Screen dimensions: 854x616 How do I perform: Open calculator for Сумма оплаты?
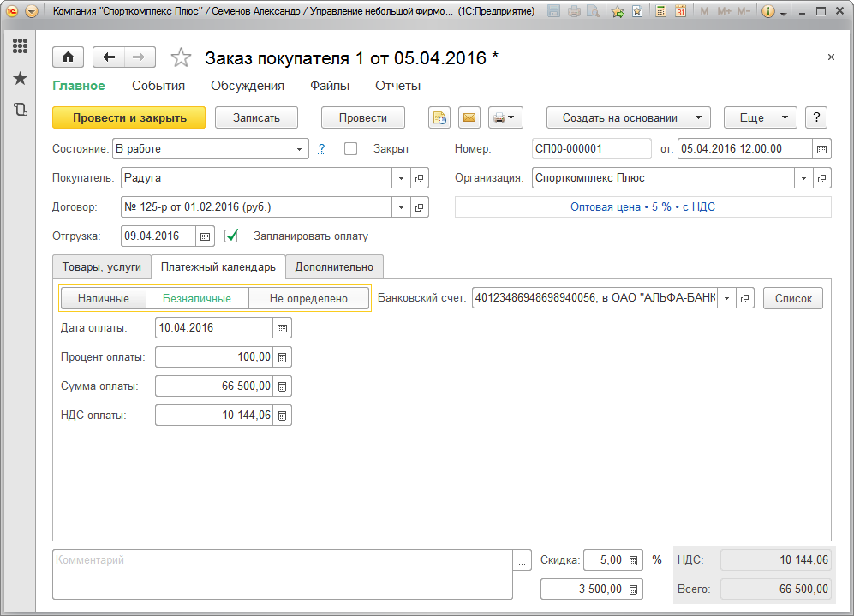point(282,386)
